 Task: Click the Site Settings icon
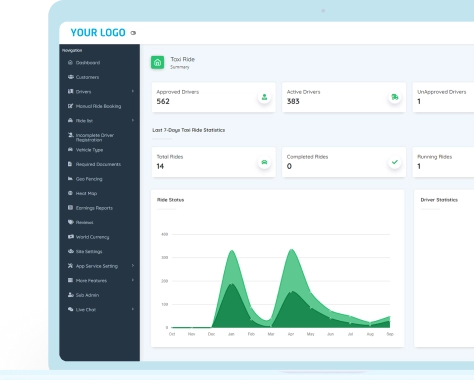(x=70, y=251)
